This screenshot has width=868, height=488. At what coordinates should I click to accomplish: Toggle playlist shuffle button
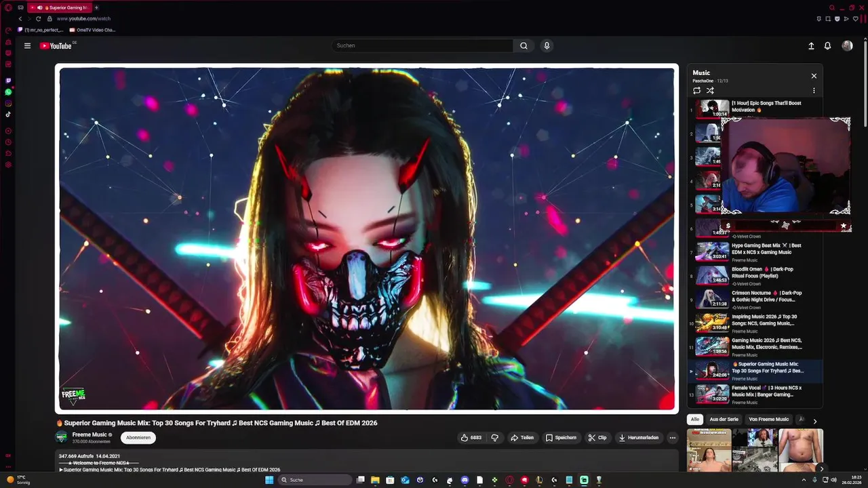coord(710,91)
